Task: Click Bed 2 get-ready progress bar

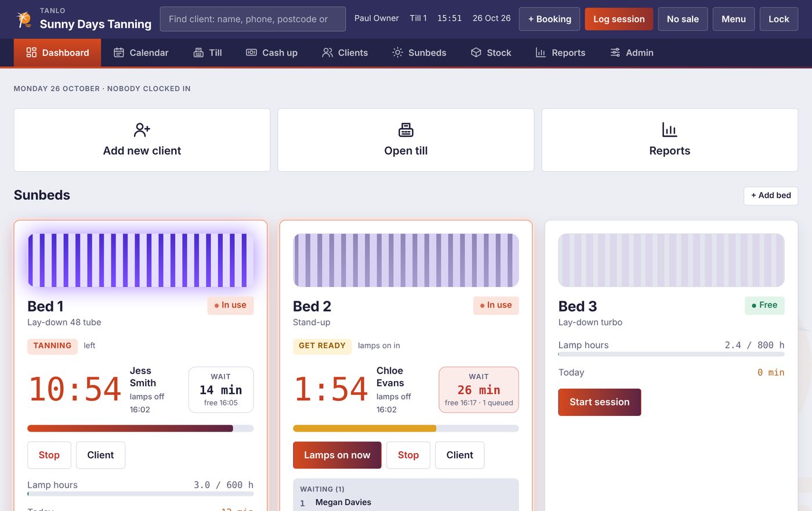Action: coord(406,429)
